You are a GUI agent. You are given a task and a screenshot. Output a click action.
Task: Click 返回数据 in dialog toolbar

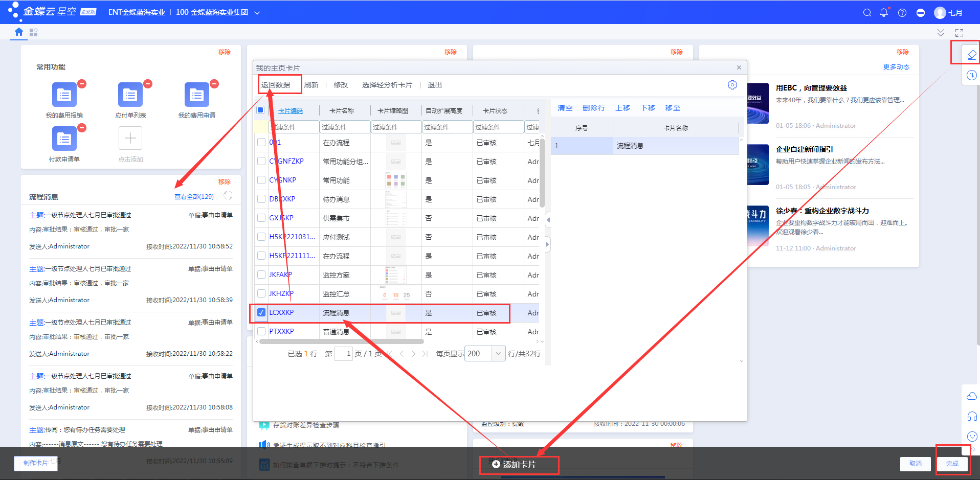tap(276, 85)
